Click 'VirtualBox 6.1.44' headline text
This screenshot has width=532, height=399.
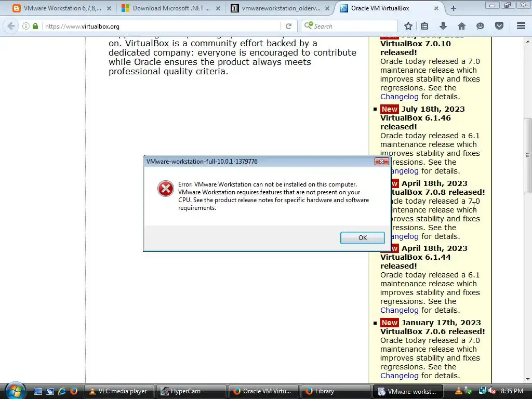pyautogui.click(x=416, y=257)
